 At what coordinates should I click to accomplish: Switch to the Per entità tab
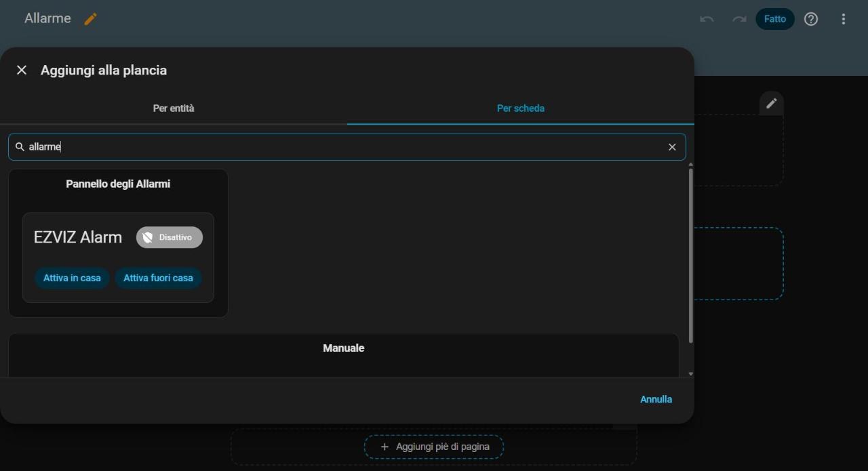coord(174,108)
